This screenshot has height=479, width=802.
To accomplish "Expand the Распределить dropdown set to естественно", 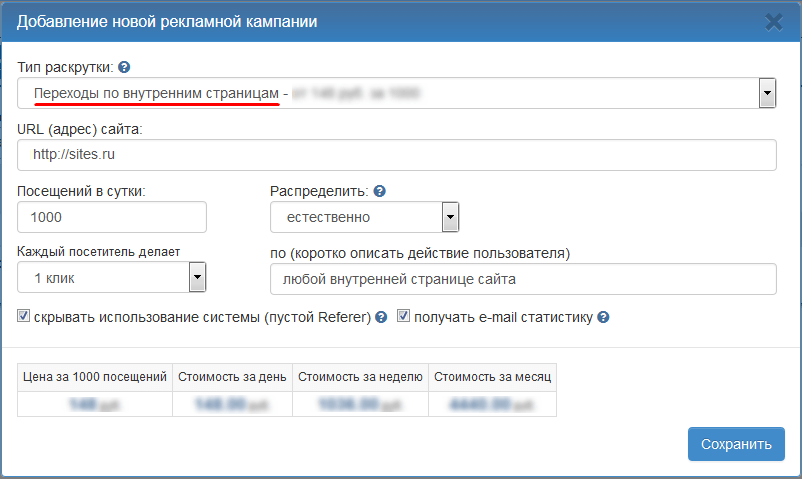I will coord(450,217).
